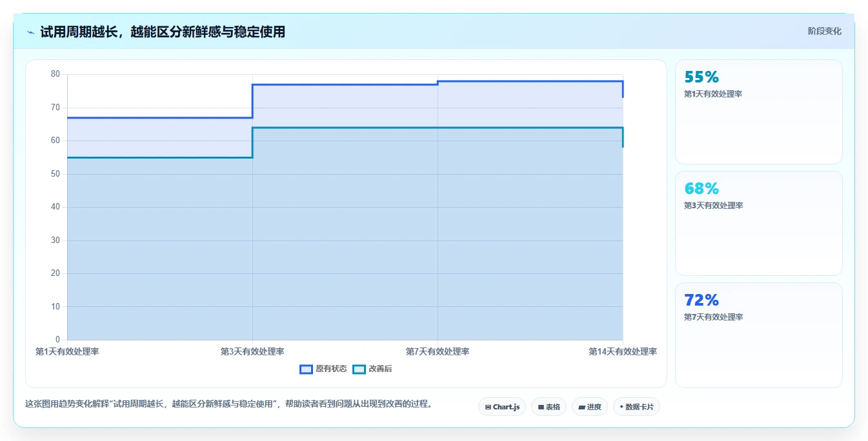Click the 72% stat value
The width and height of the screenshot is (868, 441).
point(701,300)
